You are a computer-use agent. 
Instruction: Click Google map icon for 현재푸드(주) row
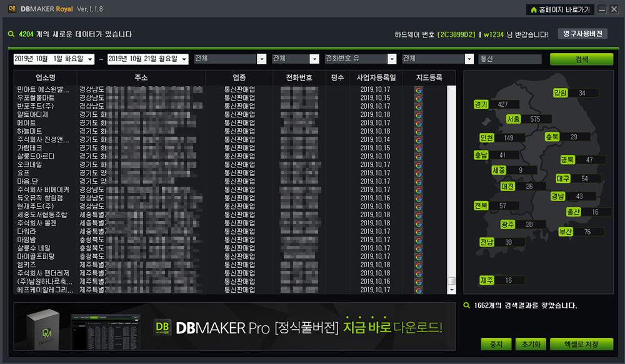pos(419,207)
